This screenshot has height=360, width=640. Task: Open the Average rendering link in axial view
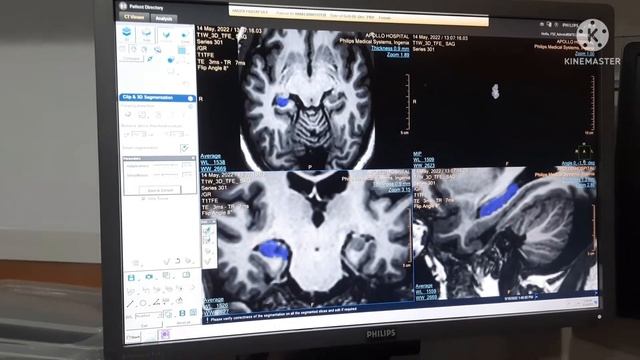pyautogui.click(x=211, y=156)
